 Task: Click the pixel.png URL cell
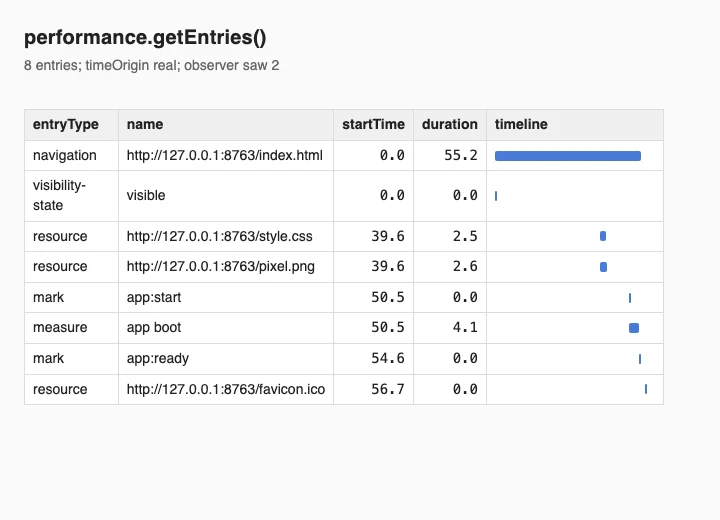(x=226, y=266)
